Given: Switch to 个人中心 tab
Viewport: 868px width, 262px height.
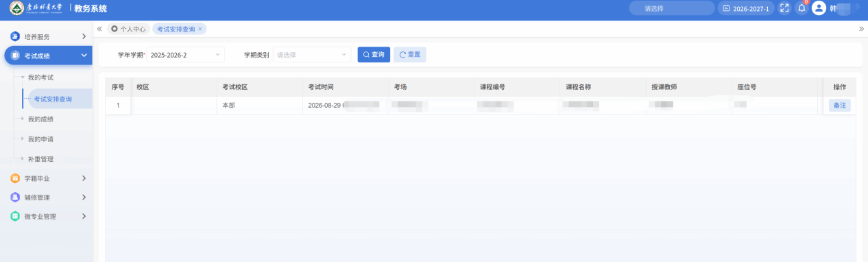Looking at the screenshot, I should tap(128, 29).
